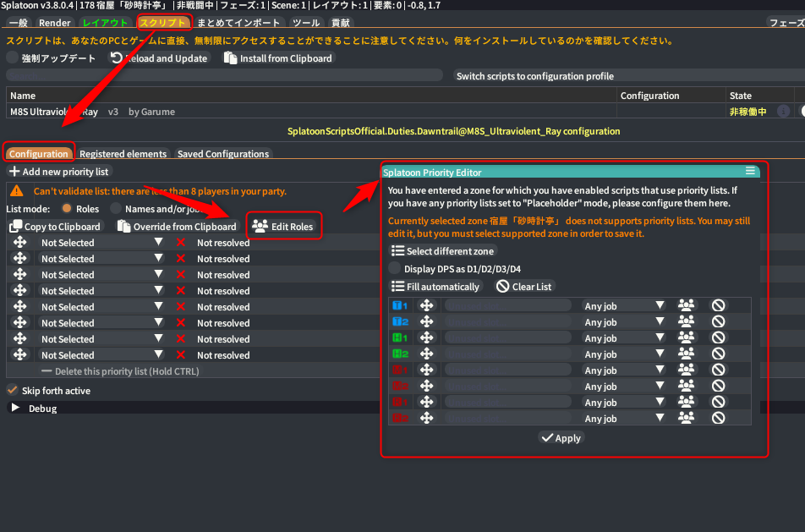805x532 pixels.
Task: Click the info icon beside 非稼働中 state
Action: point(783,111)
